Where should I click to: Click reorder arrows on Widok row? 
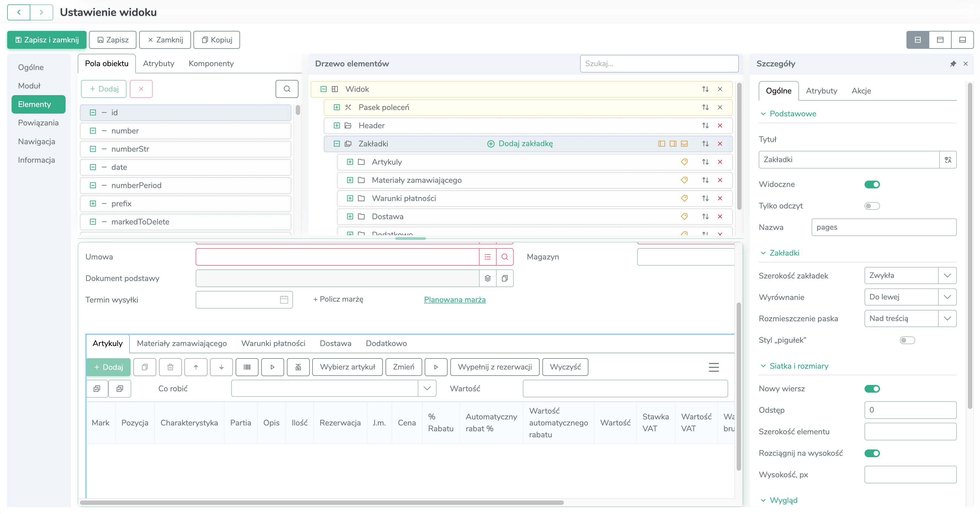(705, 89)
